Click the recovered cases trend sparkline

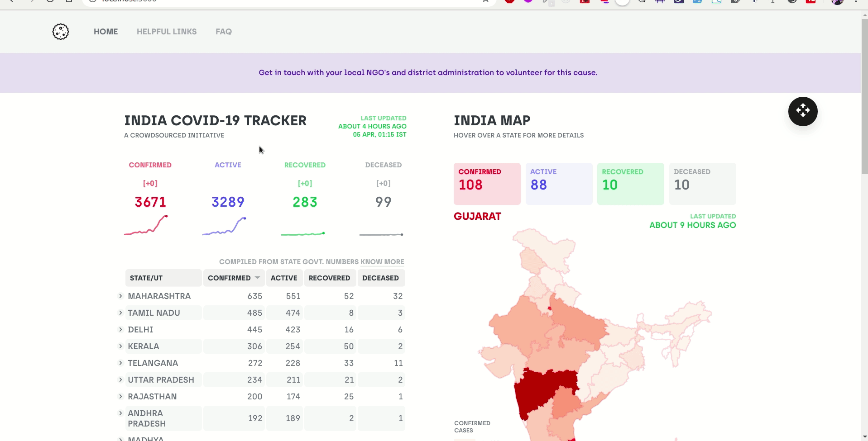(303, 234)
